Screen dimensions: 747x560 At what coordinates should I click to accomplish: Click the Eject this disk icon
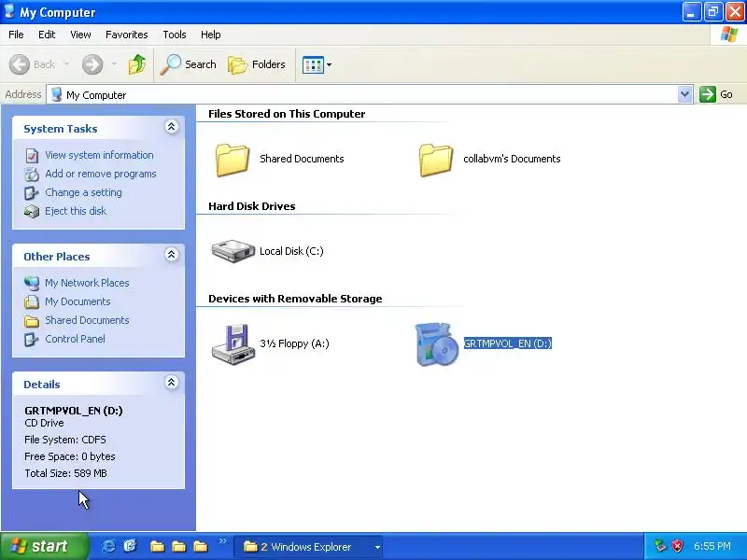[x=32, y=212]
